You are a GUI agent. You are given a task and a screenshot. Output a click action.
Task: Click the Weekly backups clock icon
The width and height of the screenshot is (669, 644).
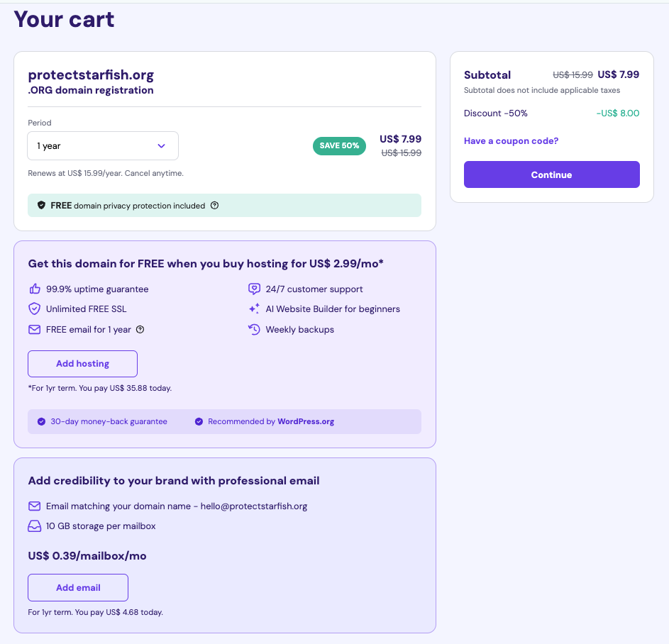(x=254, y=329)
